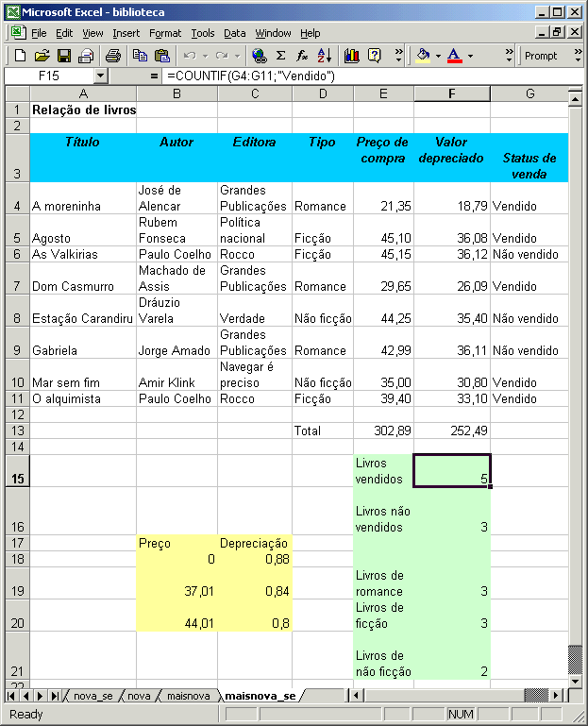
Task: Click the horizontal scrollbar left arrow
Action: (x=356, y=696)
